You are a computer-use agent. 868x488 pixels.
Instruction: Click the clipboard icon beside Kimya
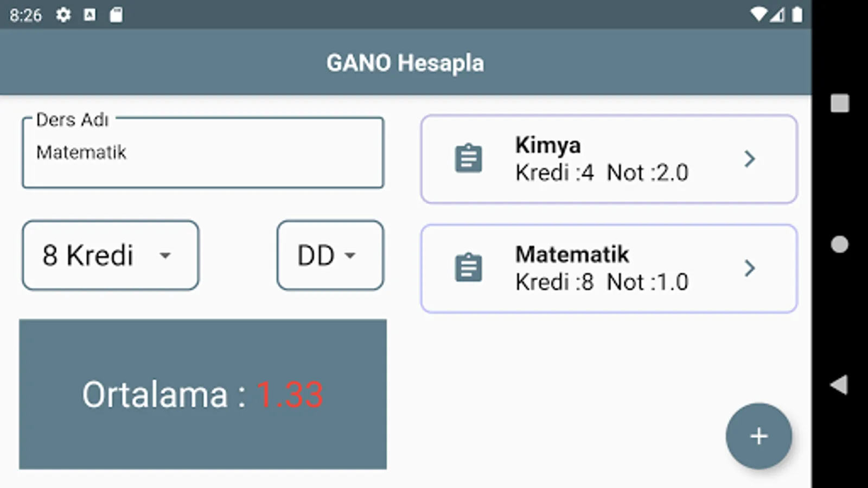pyautogui.click(x=468, y=158)
